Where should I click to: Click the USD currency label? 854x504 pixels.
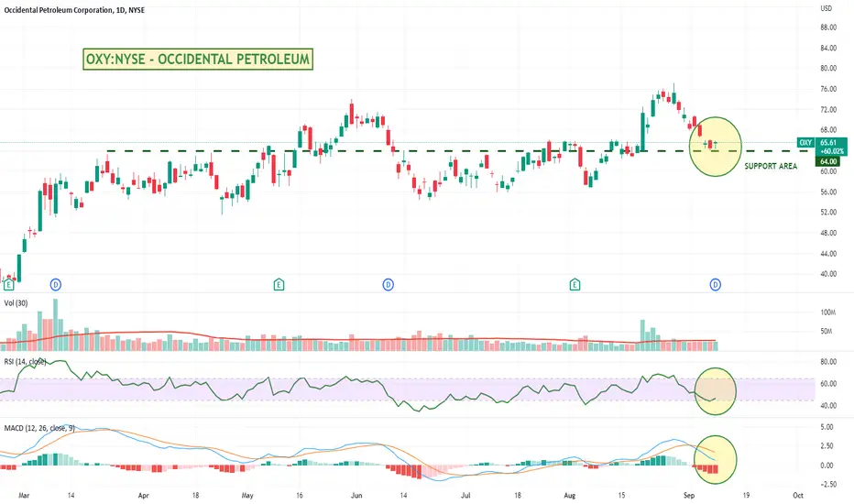(x=827, y=8)
